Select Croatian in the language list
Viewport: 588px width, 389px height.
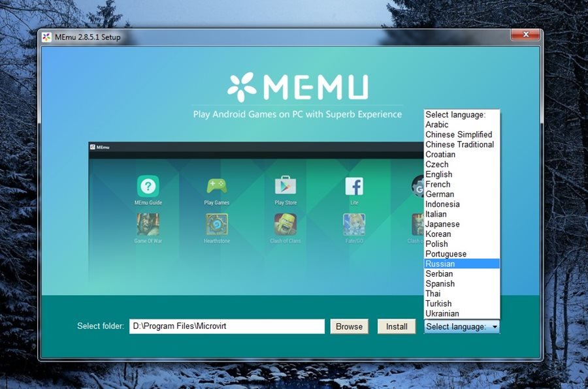pyautogui.click(x=462, y=155)
